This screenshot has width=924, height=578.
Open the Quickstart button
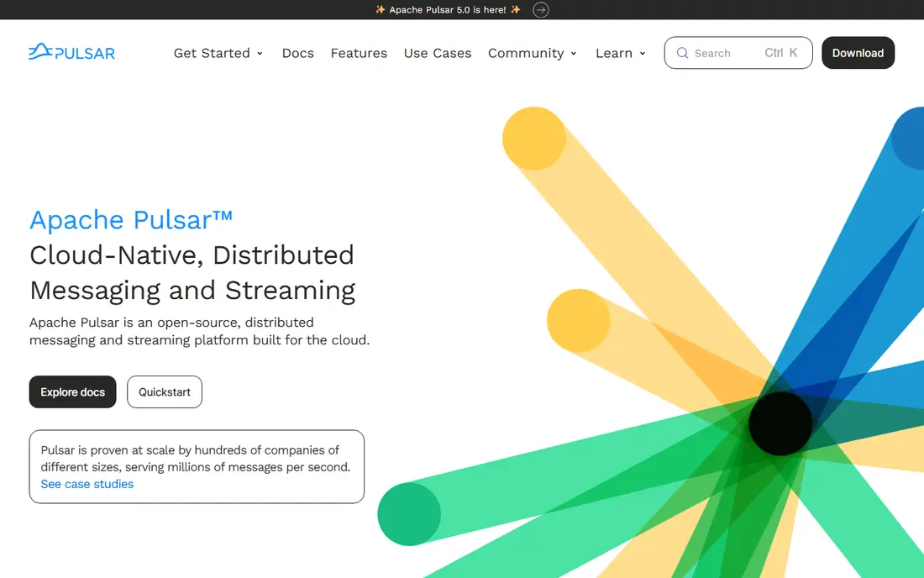tap(165, 391)
